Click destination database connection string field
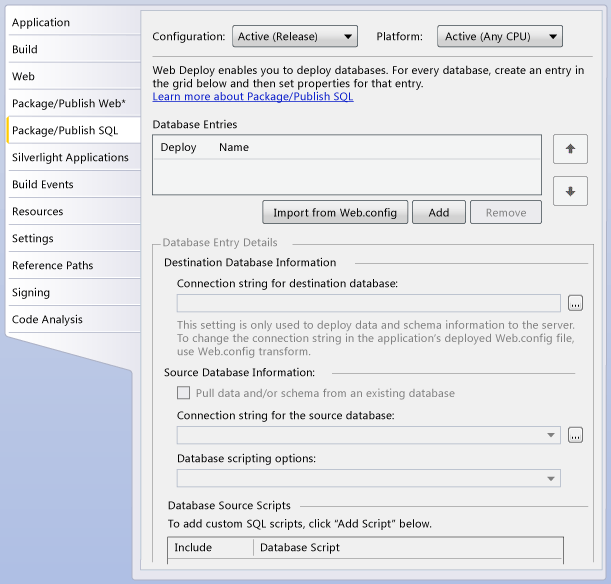This screenshot has height=584, width=611. (x=369, y=303)
